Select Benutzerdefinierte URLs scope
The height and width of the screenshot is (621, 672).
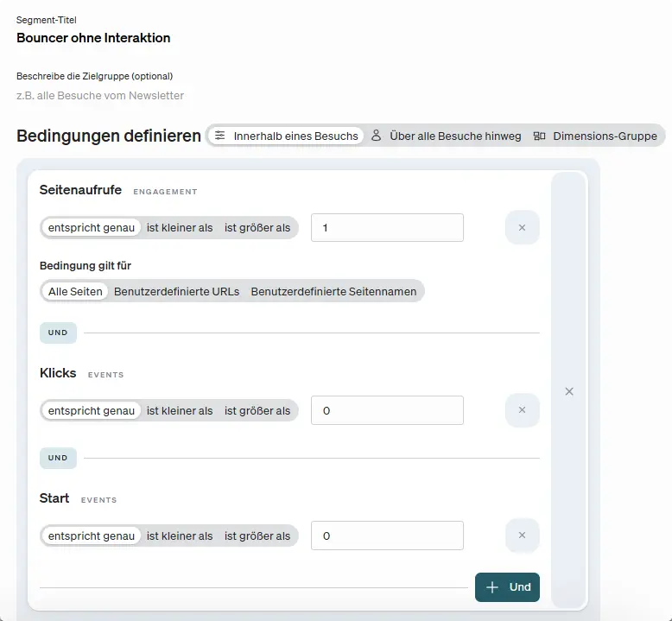pos(176,291)
